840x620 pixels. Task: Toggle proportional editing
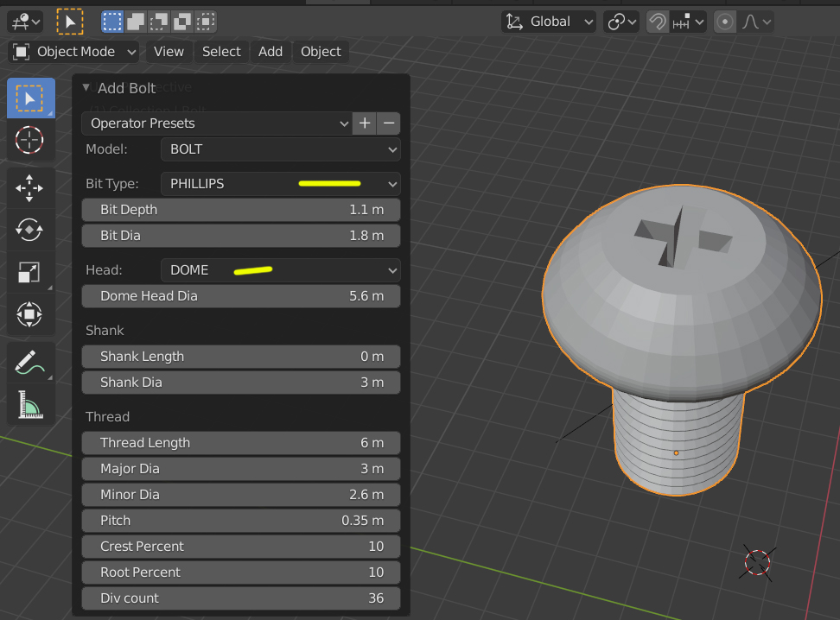725,22
